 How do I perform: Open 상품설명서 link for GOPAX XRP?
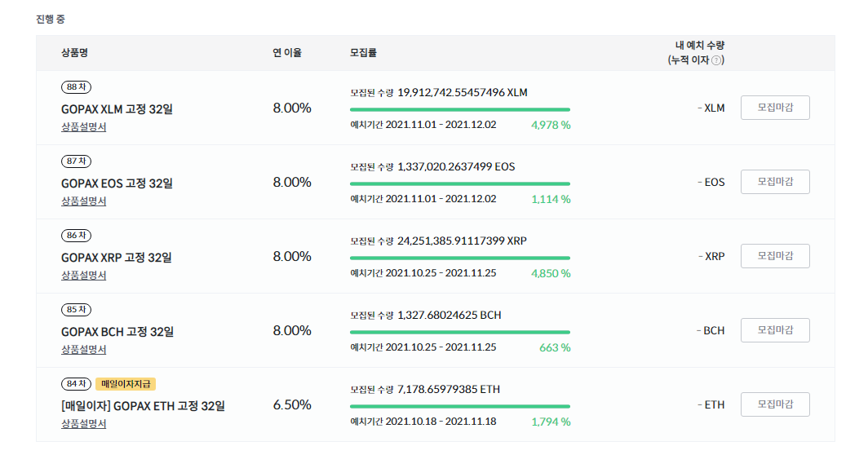(83, 275)
